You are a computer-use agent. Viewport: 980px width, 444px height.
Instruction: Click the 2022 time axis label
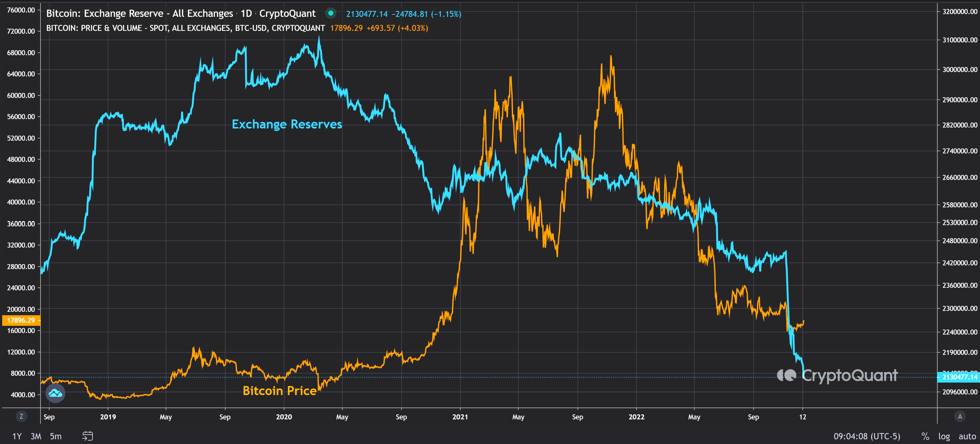pyautogui.click(x=636, y=417)
